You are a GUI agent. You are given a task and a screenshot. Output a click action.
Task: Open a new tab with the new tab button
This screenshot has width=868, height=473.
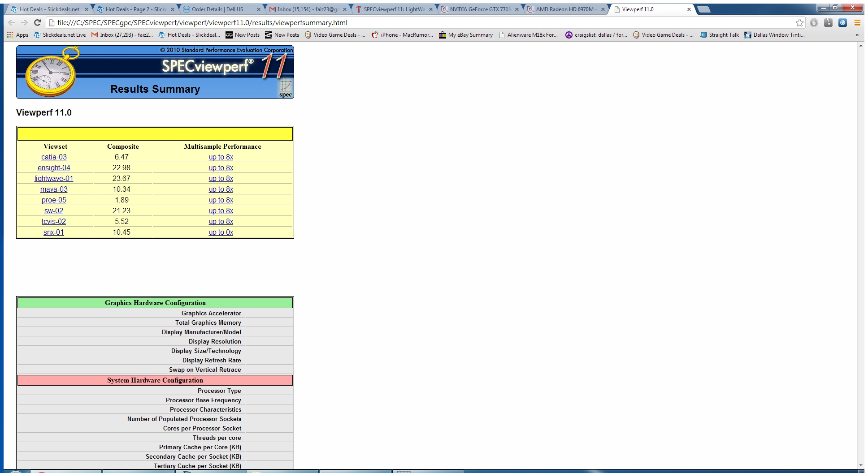pyautogui.click(x=703, y=9)
